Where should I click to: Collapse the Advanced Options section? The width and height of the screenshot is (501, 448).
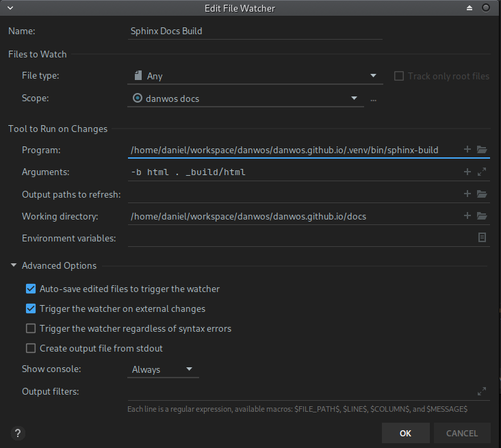point(14,265)
